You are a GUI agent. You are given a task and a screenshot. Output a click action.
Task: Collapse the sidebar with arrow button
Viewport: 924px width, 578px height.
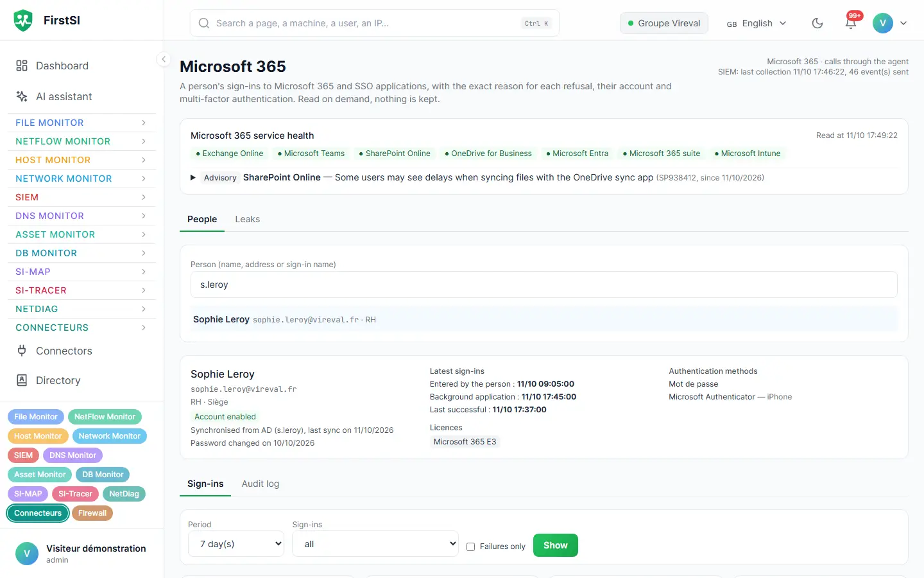coord(164,59)
